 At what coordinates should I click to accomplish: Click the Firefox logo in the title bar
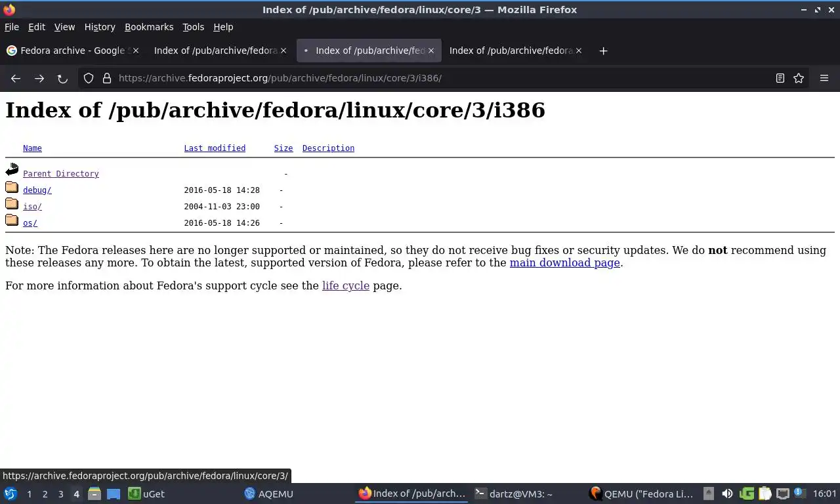coord(9,10)
